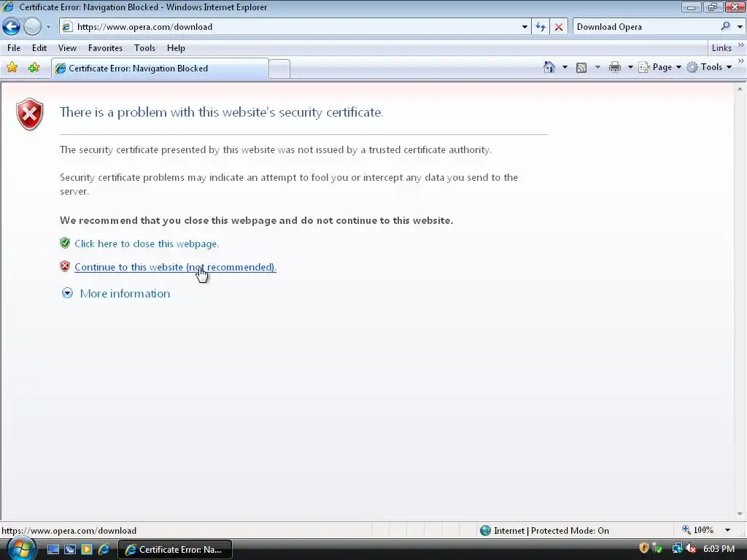
Task: Click here to close this webpage link
Action: point(147,244)
